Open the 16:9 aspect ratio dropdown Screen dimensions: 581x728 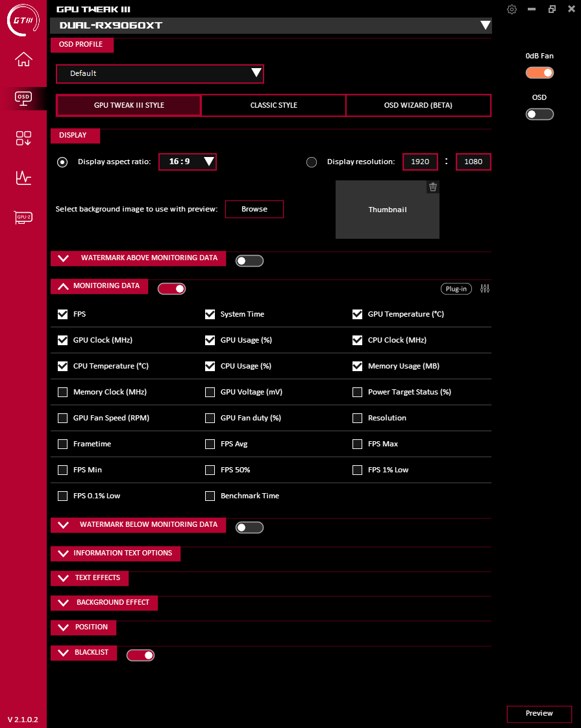[x=188, y=162]
